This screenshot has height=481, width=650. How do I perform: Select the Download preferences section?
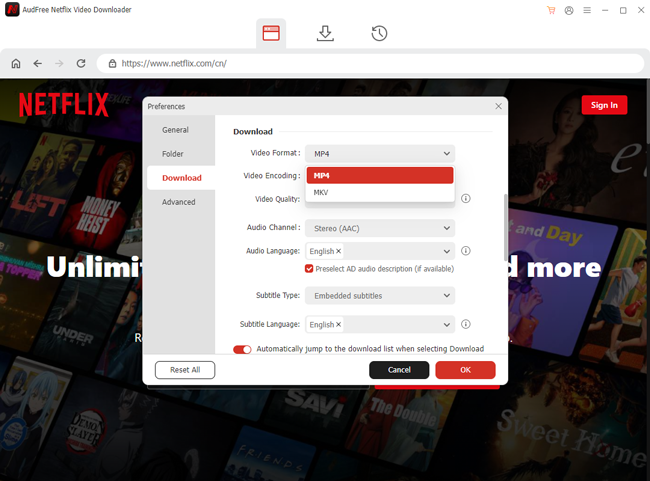pos(182,178)
